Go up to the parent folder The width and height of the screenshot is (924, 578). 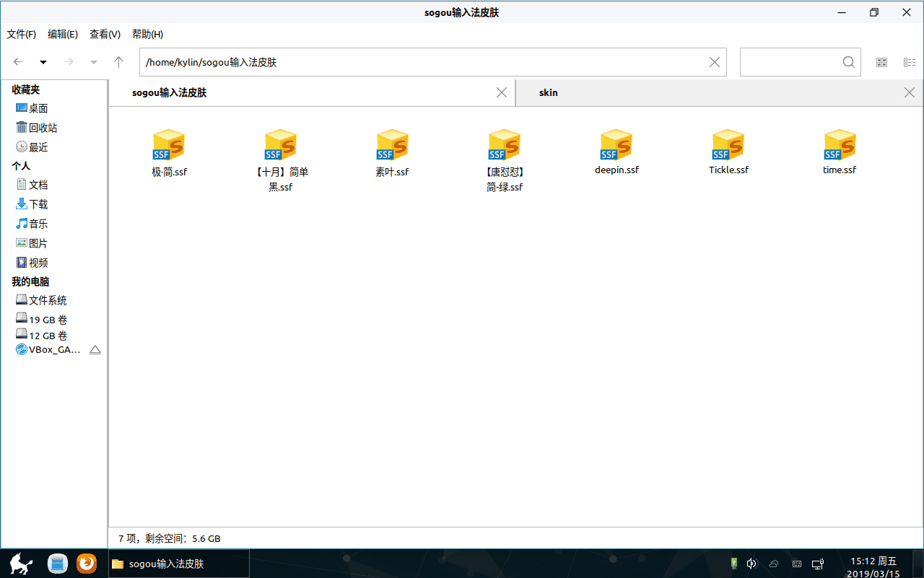click(x=119, y=62)
